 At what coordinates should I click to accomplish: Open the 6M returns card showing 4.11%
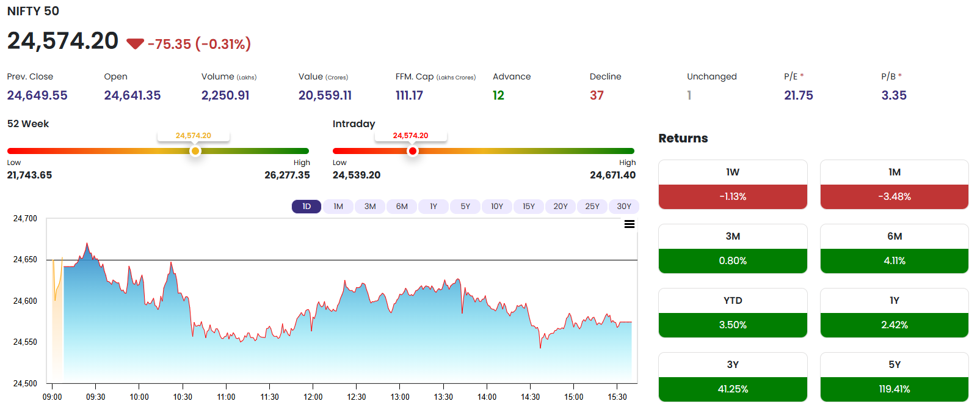coord(895,249)
